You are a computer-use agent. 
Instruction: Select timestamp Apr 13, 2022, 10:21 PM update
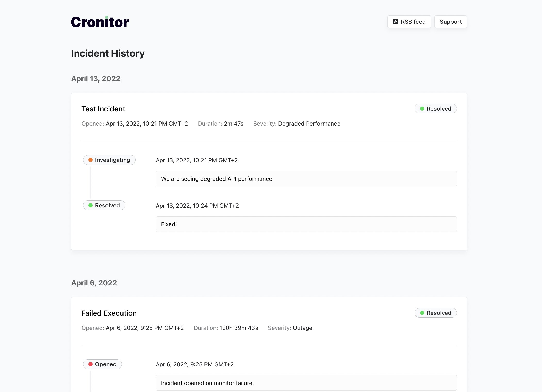point(197,160)
